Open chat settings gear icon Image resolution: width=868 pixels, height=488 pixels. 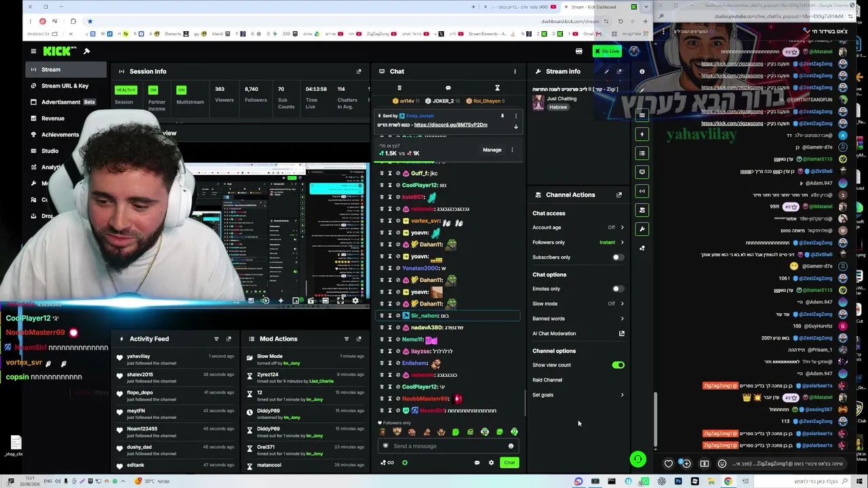[491, 463]
